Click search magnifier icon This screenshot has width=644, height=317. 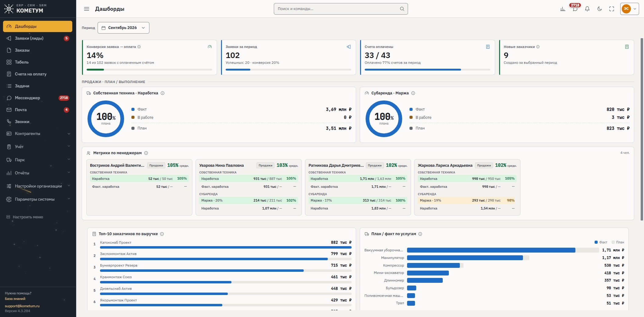tap(402, 9)
